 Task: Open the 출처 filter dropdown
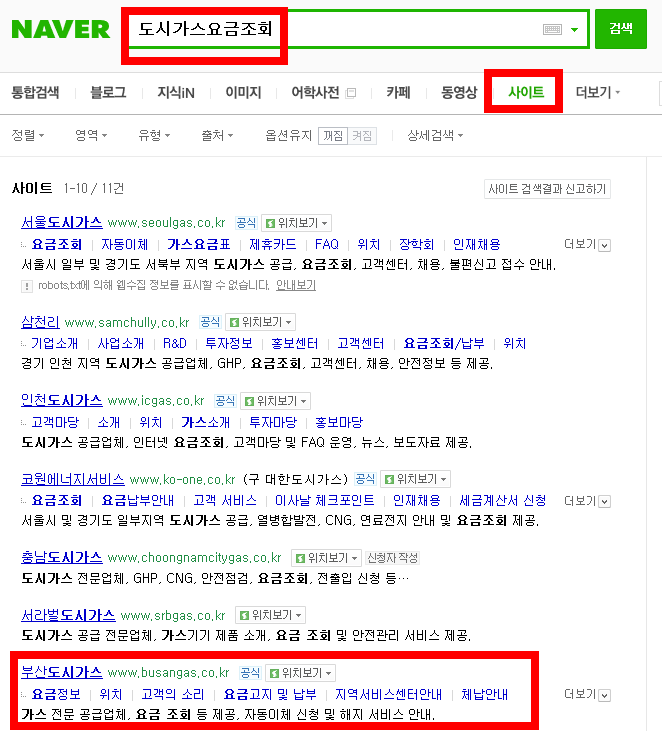(217, 136)
